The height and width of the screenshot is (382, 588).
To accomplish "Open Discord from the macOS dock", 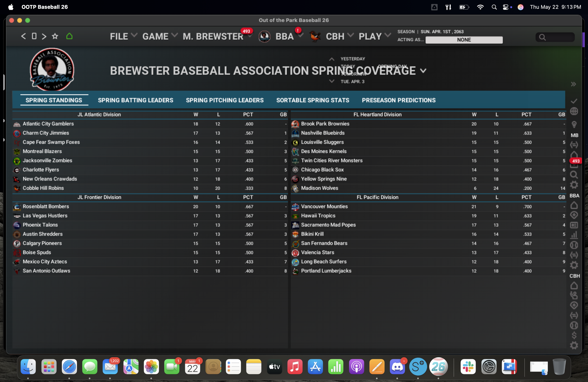I will pos(397,367).
